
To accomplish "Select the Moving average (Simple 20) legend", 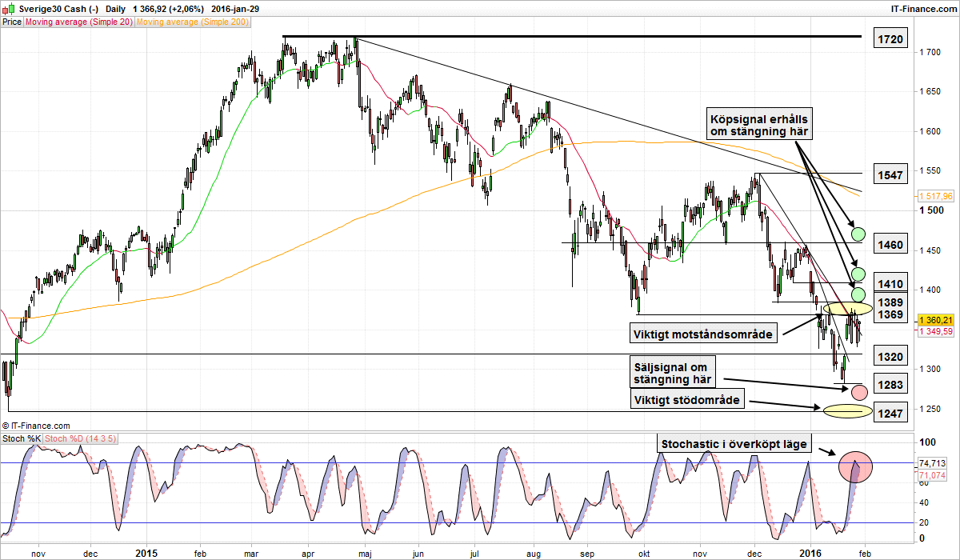I will tap(78, 22).
